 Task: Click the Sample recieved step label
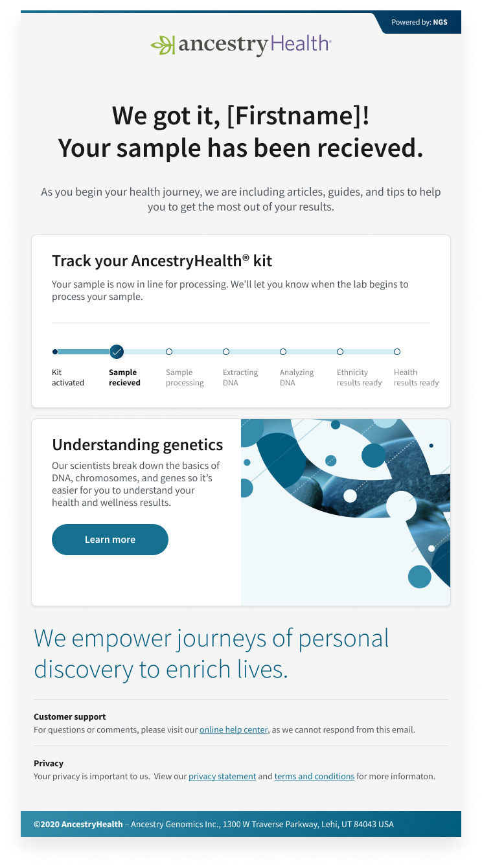tap(124, 378)
